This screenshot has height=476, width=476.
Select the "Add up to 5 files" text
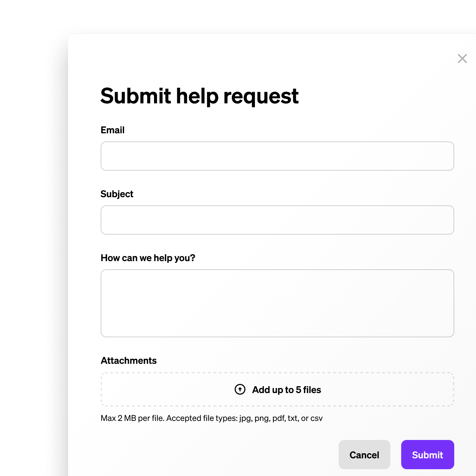coord(287,390)
